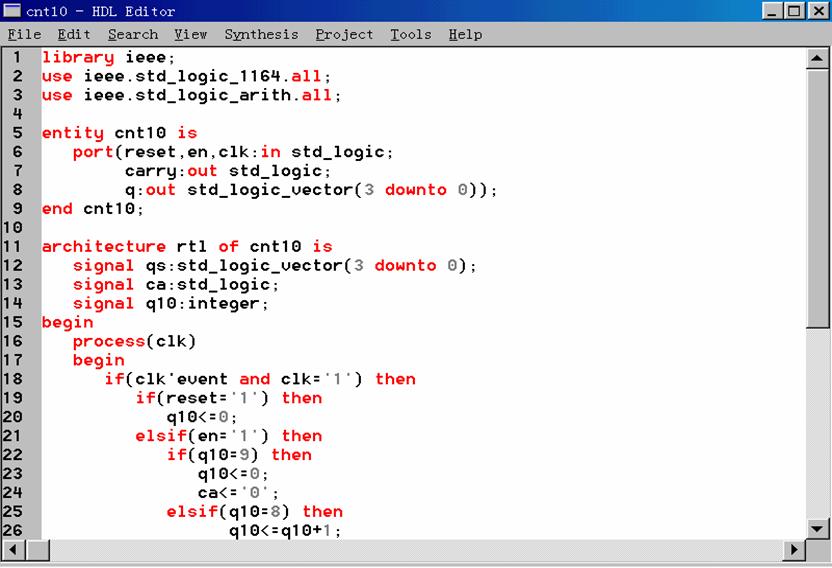
Task: Open the Project menu
Action: 344,35
